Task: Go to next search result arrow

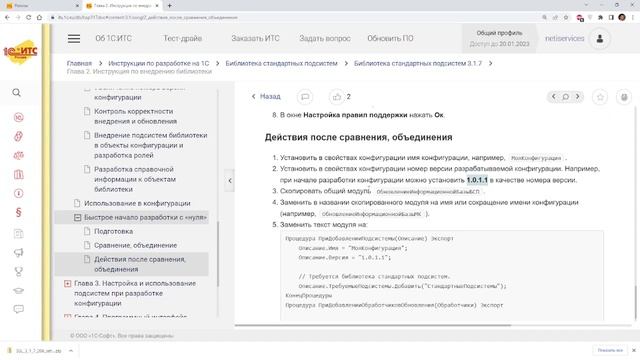Action: [x=578, y=96]
